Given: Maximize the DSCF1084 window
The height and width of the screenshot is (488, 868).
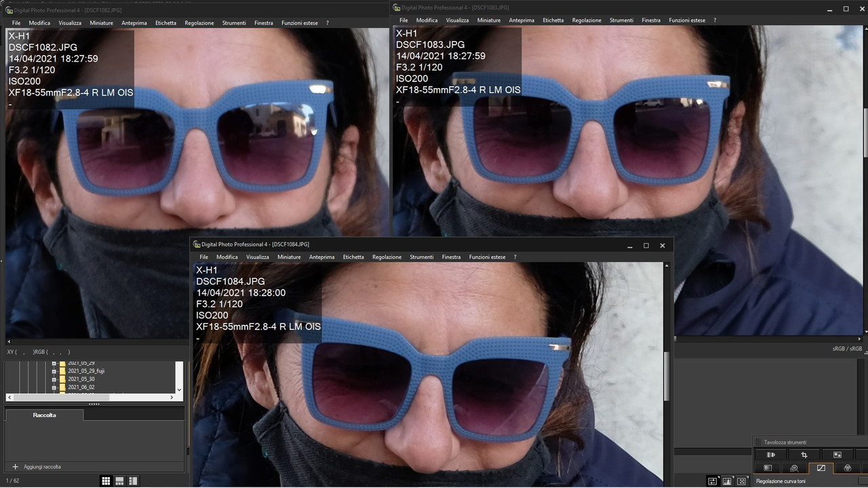Looking at the screenshot, I should 646,245.
